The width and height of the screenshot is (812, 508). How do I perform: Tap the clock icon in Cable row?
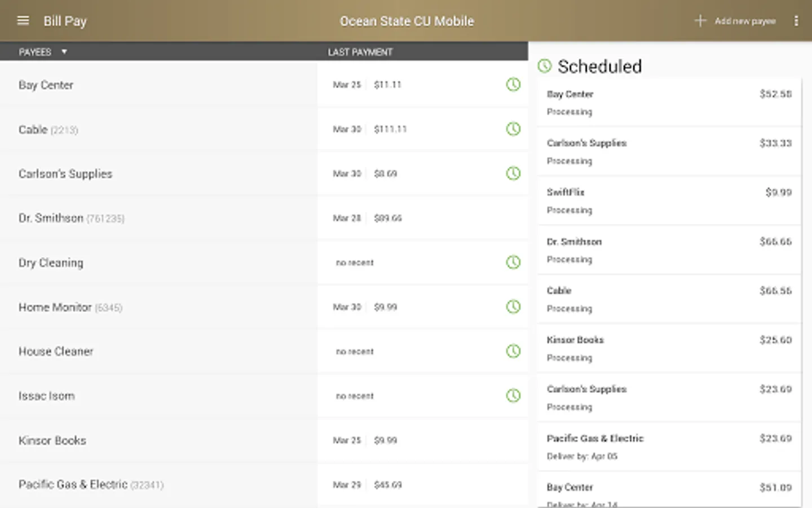click(x=513, y=129)
